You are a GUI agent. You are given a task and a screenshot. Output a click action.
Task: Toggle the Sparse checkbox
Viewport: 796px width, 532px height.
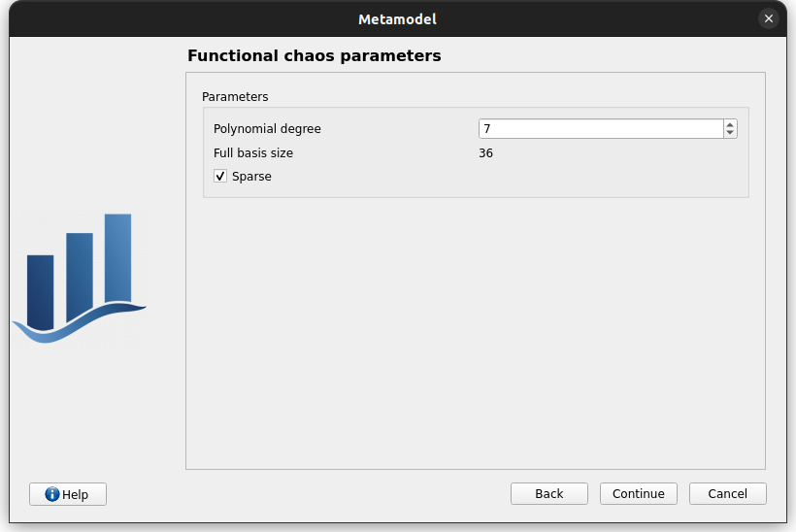220,177
